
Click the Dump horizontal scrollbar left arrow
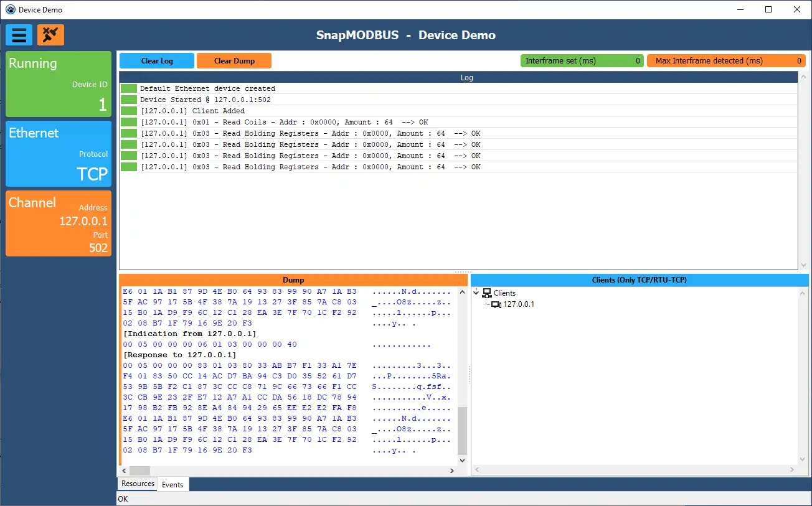[x=124, y=471]
